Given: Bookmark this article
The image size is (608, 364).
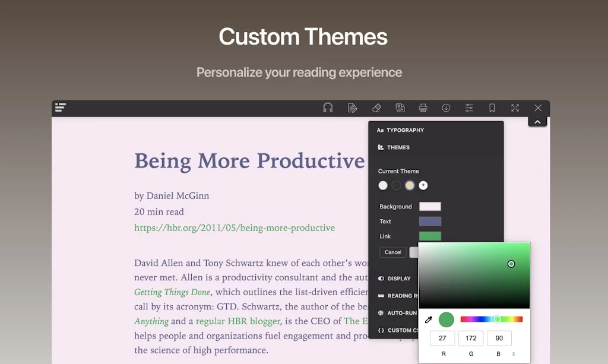Looking at the screenshot, I should pyautogui.click(x=492, y=107).
